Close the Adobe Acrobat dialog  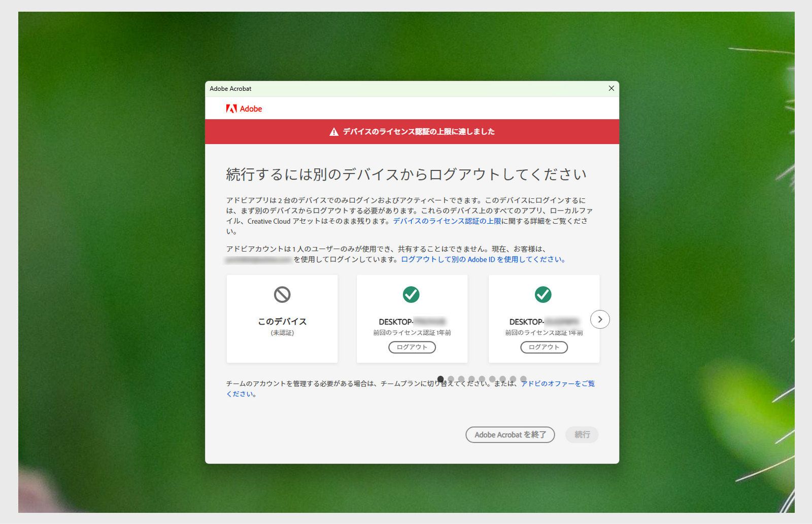(x=611, y=88)
